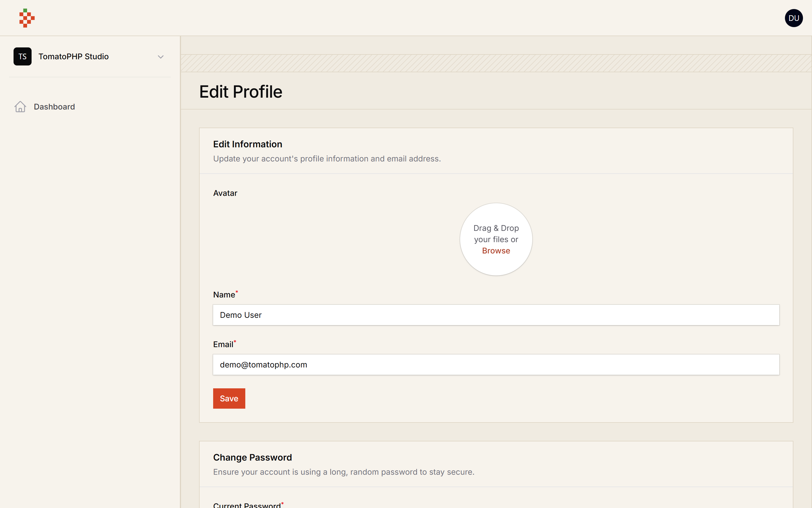Click the Email field label
The image size is (812, 508).
tap(223, 344)
